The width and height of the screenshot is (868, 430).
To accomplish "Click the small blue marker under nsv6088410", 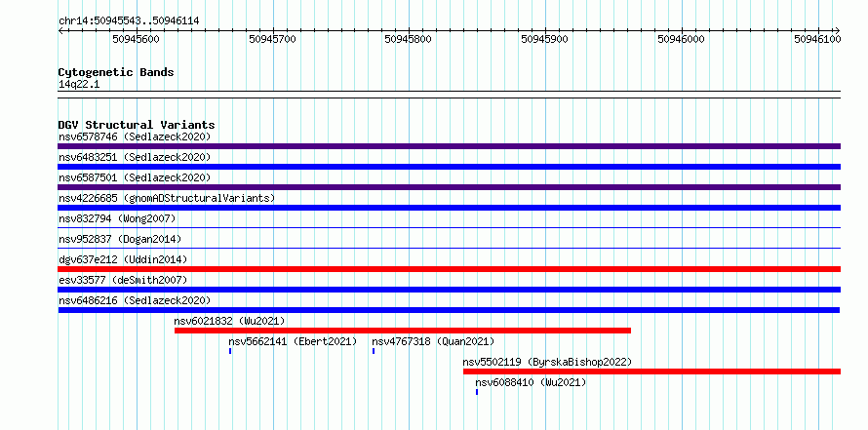I will 477,392.
